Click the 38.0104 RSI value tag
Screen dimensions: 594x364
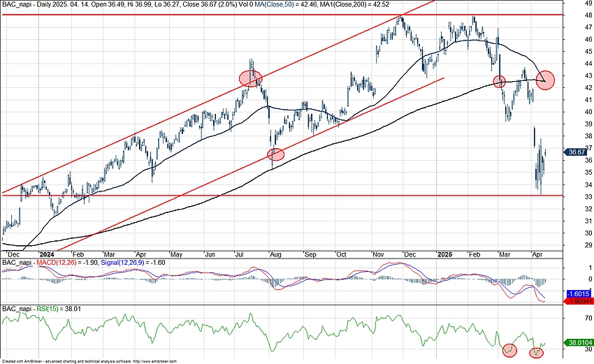click(x=579, y=342)
